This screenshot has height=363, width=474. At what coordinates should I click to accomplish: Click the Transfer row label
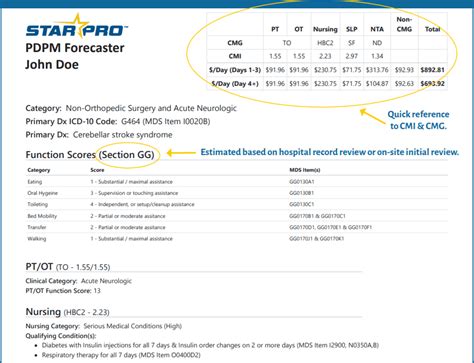pos(37,227)
